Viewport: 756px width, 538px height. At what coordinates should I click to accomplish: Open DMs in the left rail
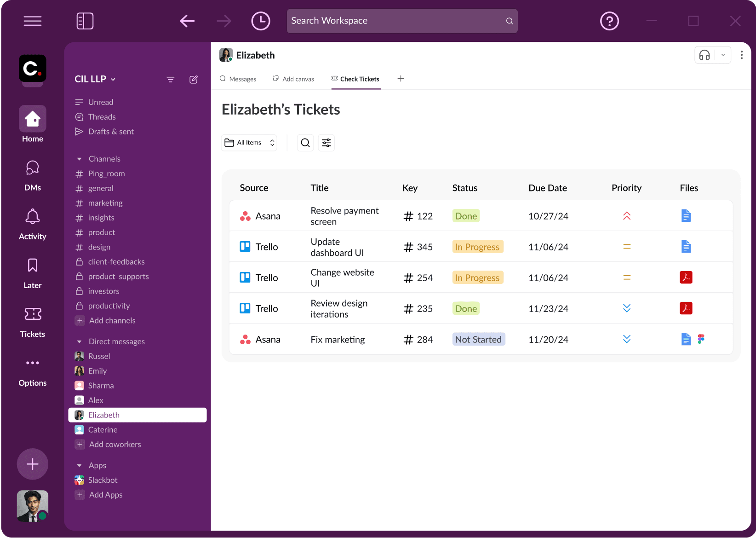[x=33, y=175]
